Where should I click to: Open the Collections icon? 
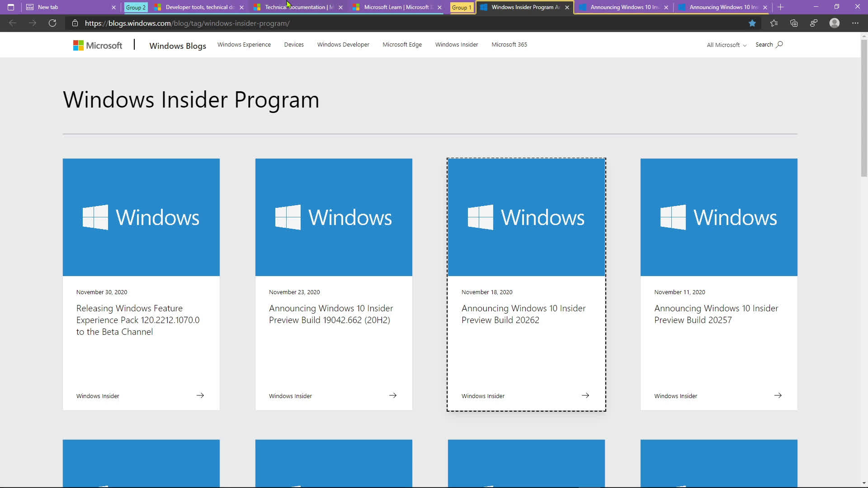click(794, 23)
